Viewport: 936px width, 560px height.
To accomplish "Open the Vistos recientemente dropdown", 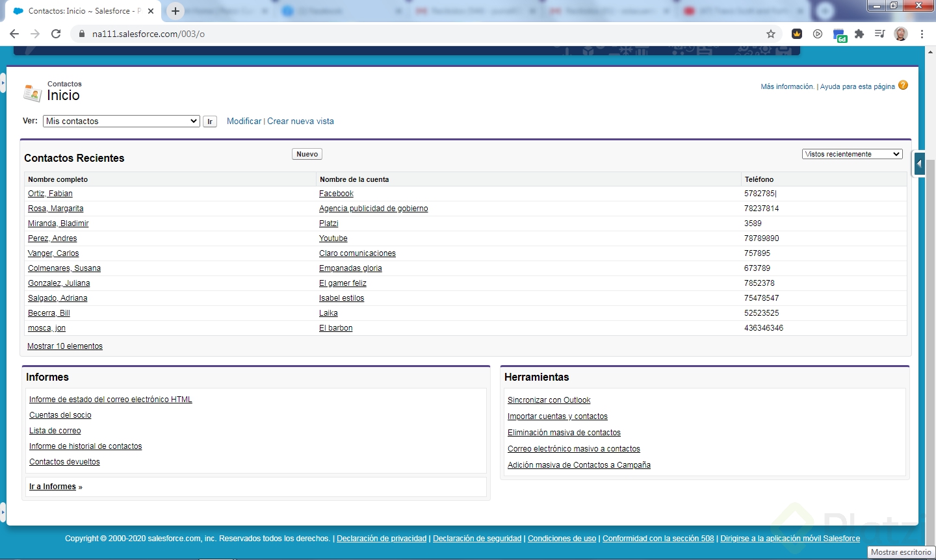I will point(852,154).
